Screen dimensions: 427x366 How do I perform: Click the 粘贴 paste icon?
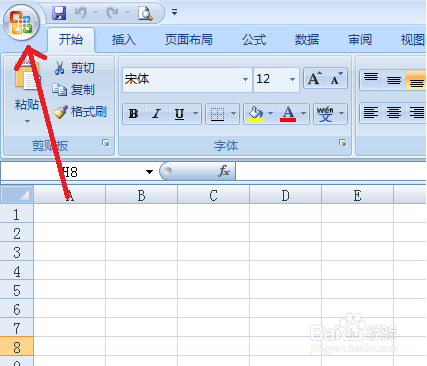click(x=27, y=76)
